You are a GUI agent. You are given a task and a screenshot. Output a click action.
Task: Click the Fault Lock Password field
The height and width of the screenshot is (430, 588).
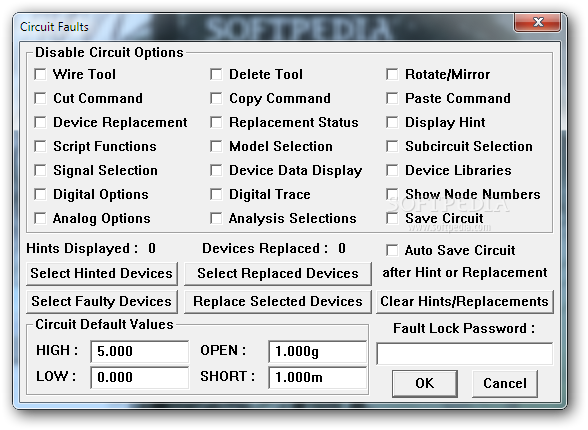[465, 353]
